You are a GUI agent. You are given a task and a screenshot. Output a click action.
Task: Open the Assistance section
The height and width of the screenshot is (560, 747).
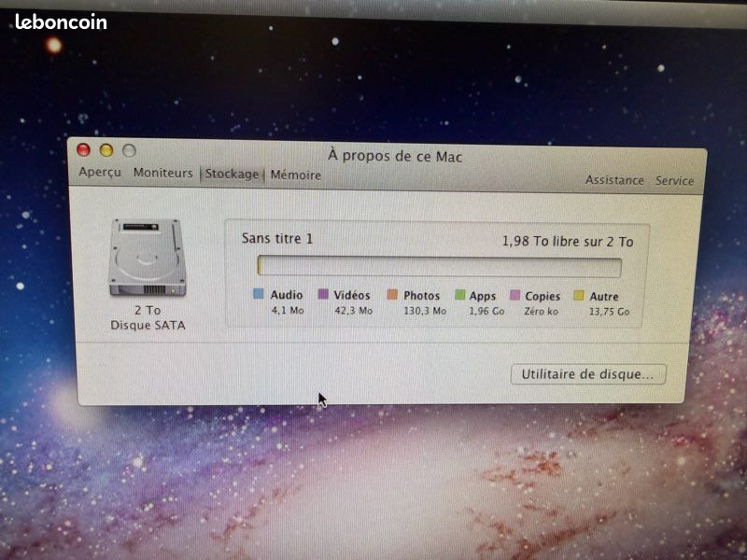[x=614, y=180]
